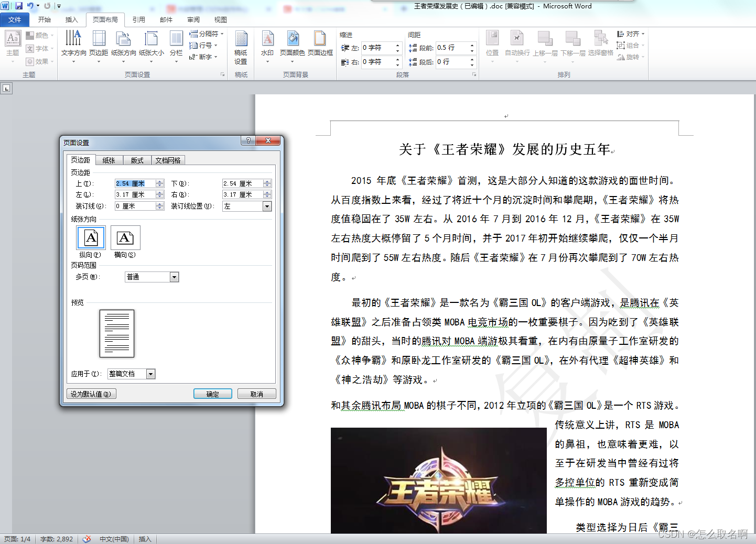Click the dialog help question mark button

(x=248, y=140)
